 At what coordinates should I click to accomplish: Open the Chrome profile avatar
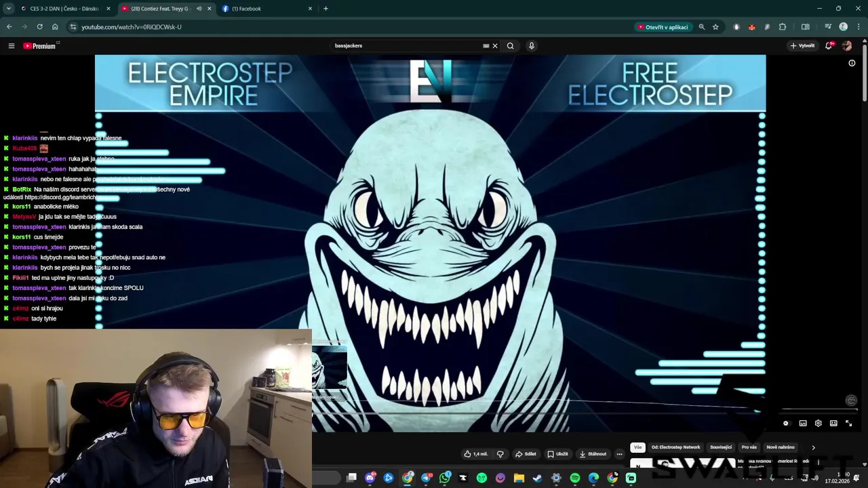click(x=843, y=27)
